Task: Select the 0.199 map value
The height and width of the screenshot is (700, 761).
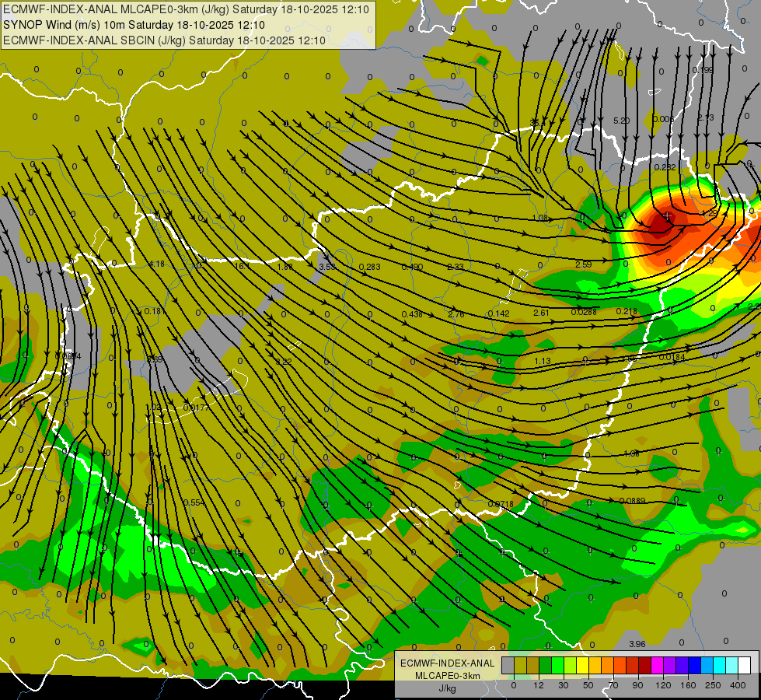Action: tap(703, 70)
